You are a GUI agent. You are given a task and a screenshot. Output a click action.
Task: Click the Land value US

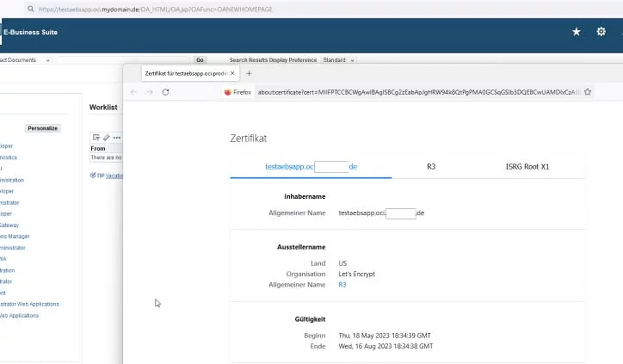[343, 263]
